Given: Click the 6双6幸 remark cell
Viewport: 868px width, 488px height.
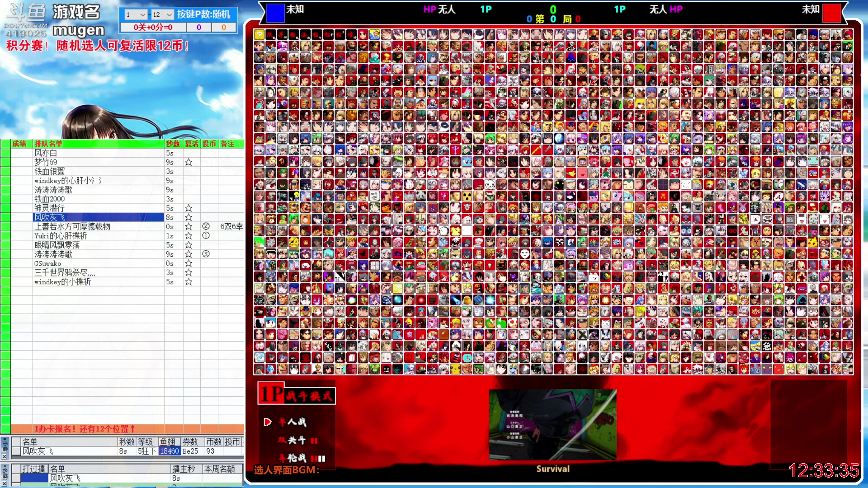Looking at the screenshot, I should point(231,227).
